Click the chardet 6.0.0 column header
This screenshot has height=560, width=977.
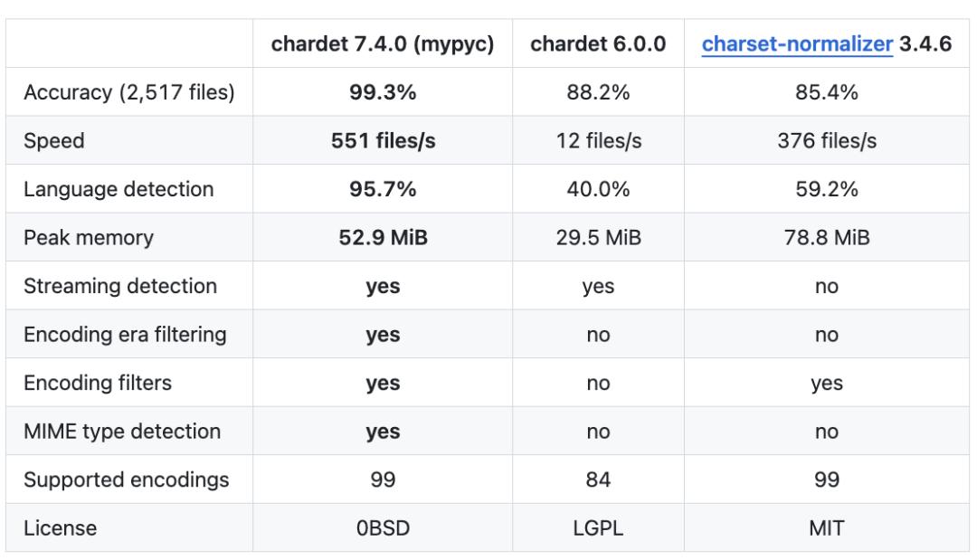coord(598,44)
